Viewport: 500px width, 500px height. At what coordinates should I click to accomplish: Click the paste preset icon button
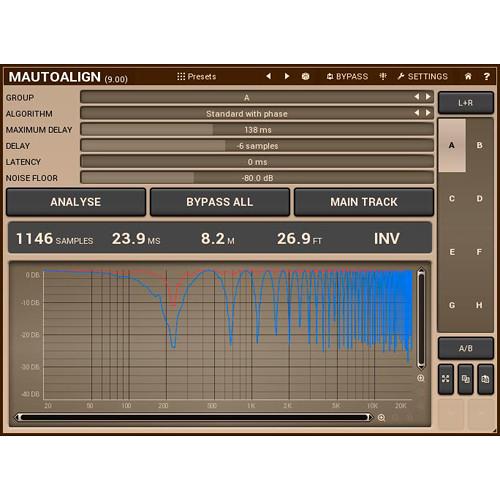tap(485, 379)
